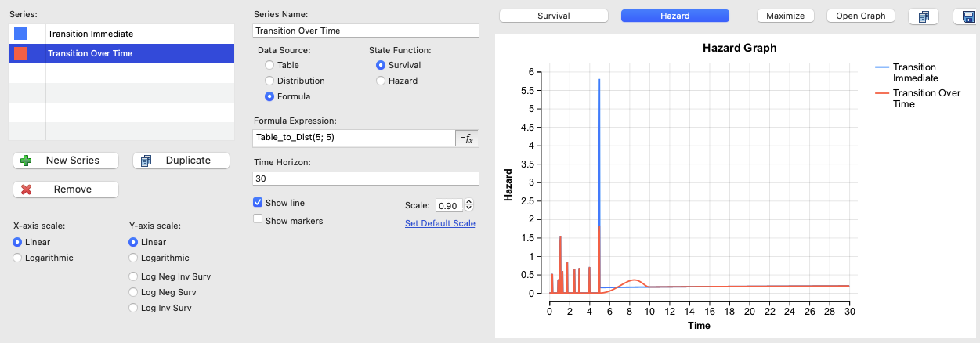Duplicate the selected series
This screenshot has width=980, height=343.
tap(181, 161)
